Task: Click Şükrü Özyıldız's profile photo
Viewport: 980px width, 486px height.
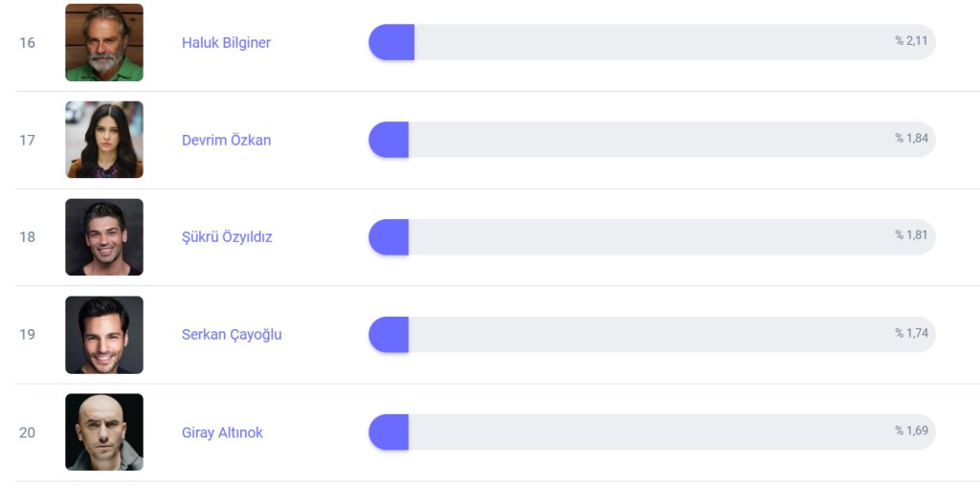Action: click(x=103, y=237)
